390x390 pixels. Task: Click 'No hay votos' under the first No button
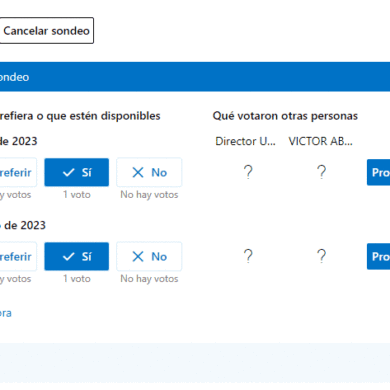pyautogui.click(x=149, y=194)
